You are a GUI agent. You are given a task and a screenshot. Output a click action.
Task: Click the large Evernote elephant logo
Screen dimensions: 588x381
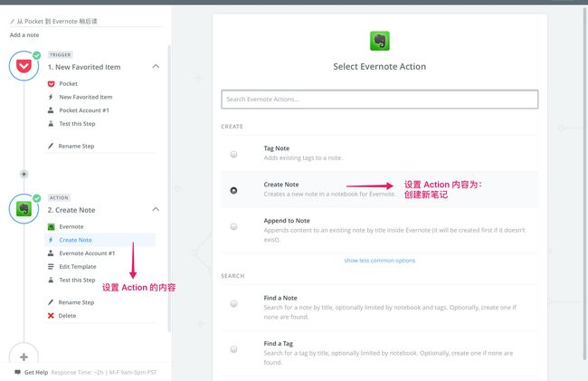pyautogui.click(x=380, y=41)
